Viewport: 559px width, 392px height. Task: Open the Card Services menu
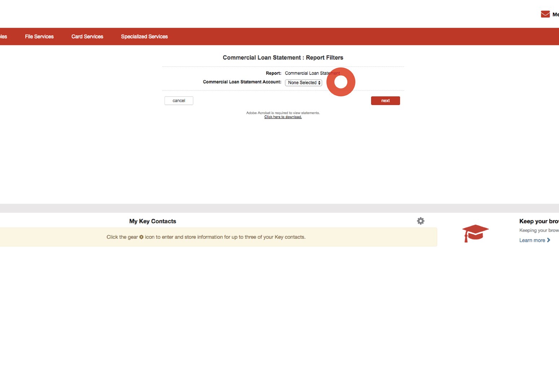click(87, 36)
